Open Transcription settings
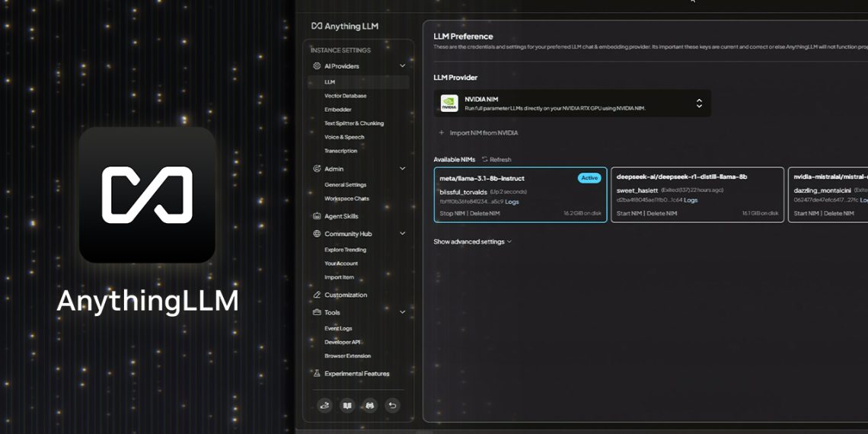The width and height of the screenshot is (868, 434). [340, 151]
